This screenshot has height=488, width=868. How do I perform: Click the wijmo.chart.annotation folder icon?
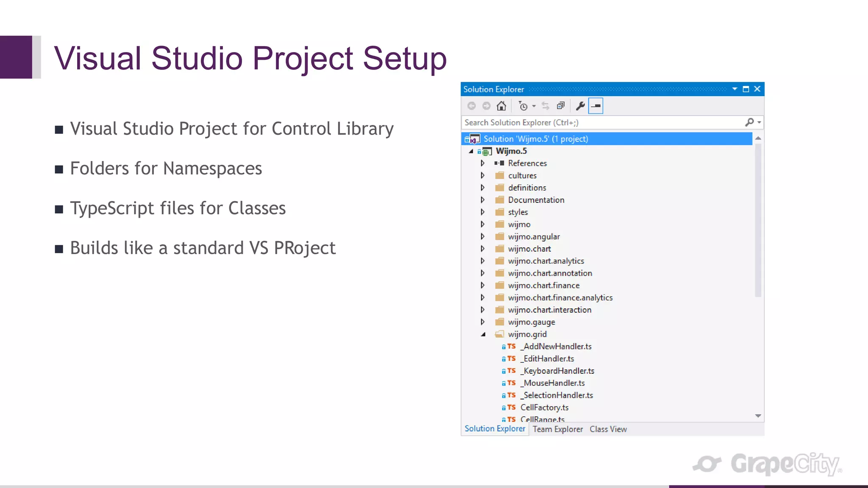(500, 273)
